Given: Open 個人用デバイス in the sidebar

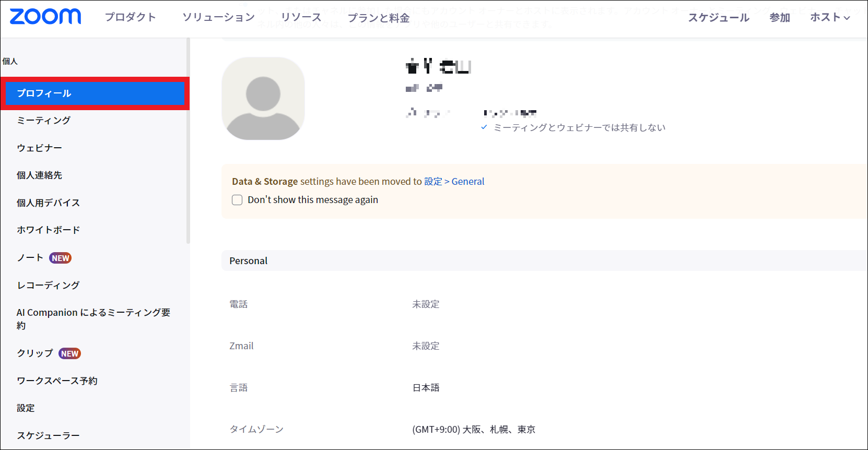Looking at the screenshot, I should point(48,203).
